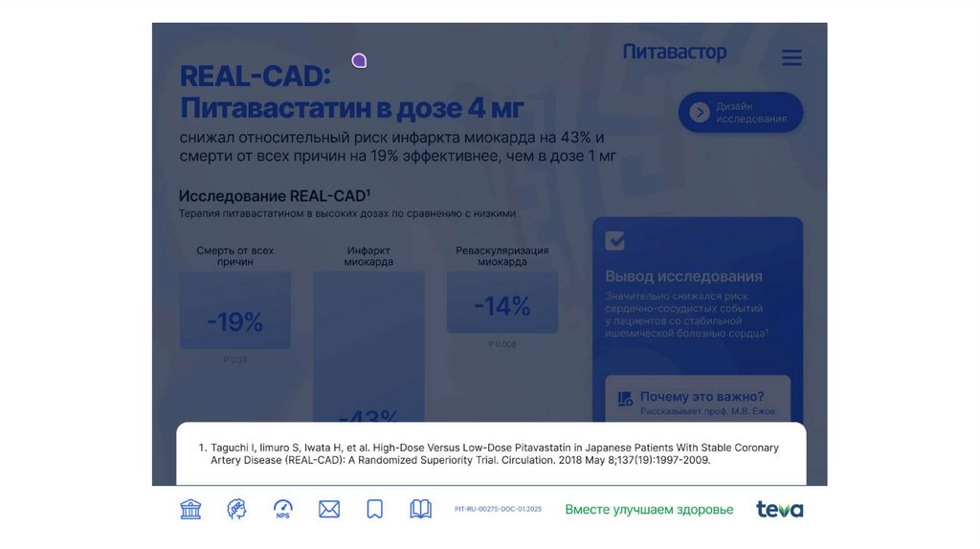Click the -14% bar for Реваскуляризация миокарда
Viewport: 980px width, 549px height.
click(502, 302)
